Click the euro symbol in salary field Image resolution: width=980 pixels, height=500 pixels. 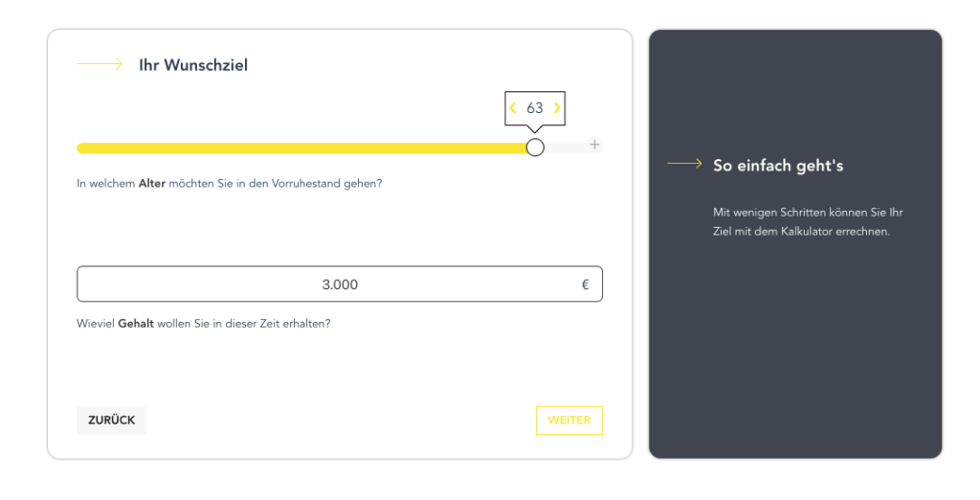click(x=586, y=284)
